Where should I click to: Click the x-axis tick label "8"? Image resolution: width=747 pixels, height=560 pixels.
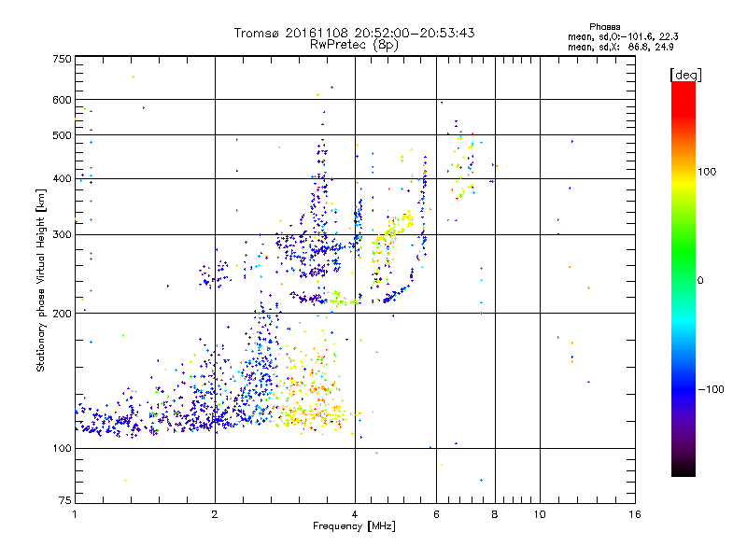coord(495,514)
